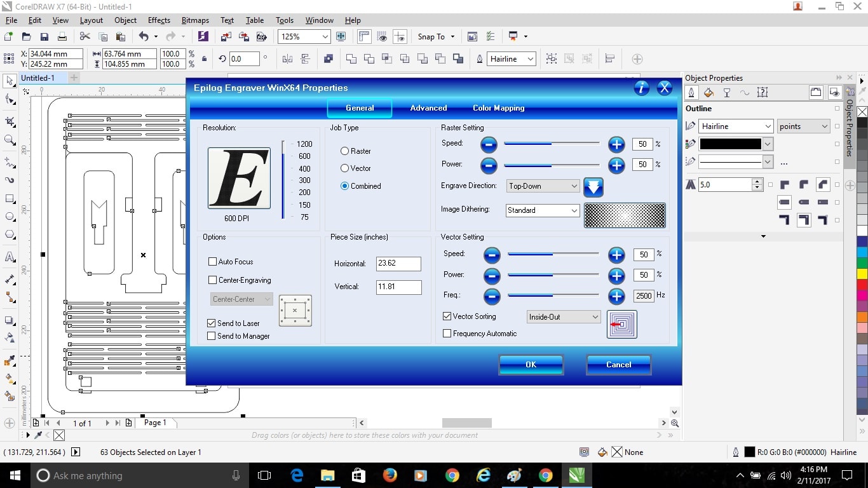Click the Cut scissors icon

point(85,37)
